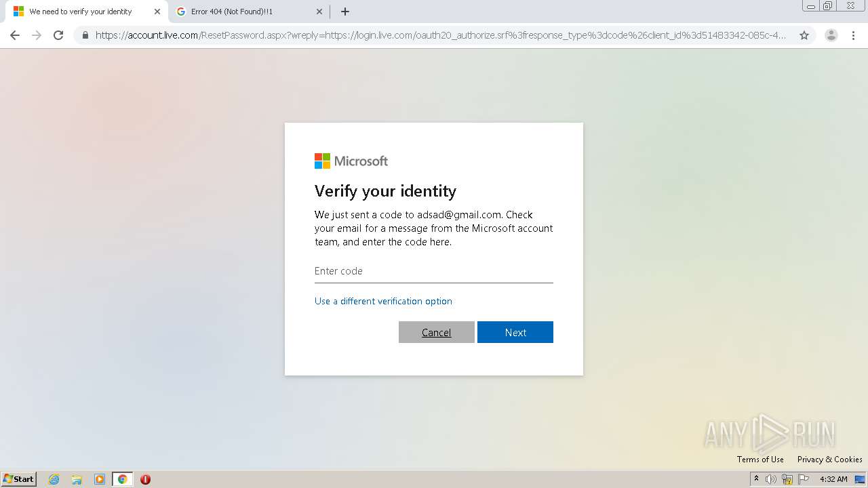Click the browser forward arrow
This screenshot has height=488, width=868.
click(x=37, y=35)
